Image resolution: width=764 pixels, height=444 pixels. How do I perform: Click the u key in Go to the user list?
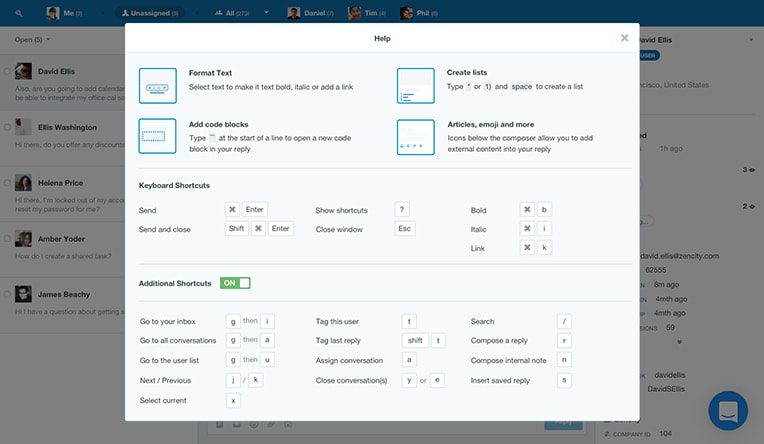click(267, 360)
